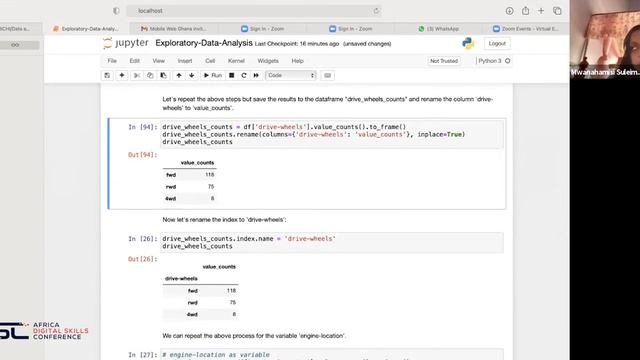
Task: Click the Out[94] output prompt area
Action: [142, 155]
